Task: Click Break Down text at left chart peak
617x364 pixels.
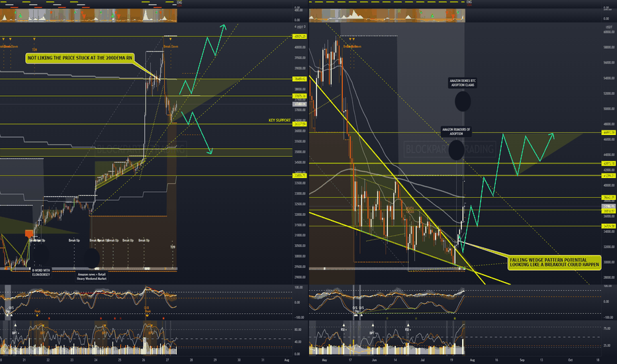Action: tap(171, 46)
